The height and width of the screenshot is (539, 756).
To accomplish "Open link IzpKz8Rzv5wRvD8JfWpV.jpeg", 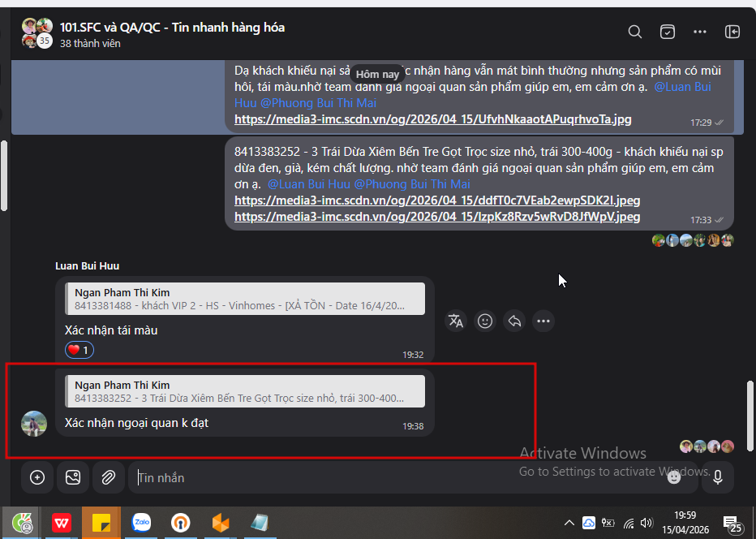I will 437,217.
